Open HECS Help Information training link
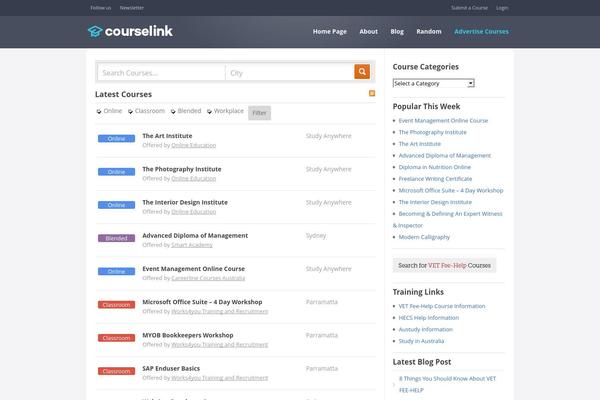Viewport: 600px width, 400px height. (429, 318)
